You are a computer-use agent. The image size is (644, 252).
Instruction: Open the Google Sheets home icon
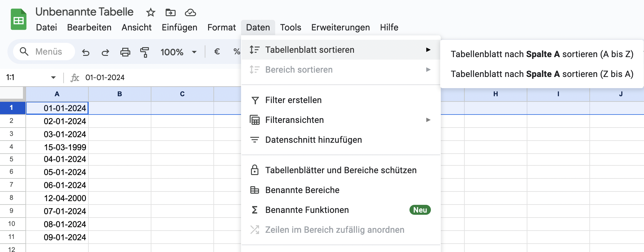[19, 20]
